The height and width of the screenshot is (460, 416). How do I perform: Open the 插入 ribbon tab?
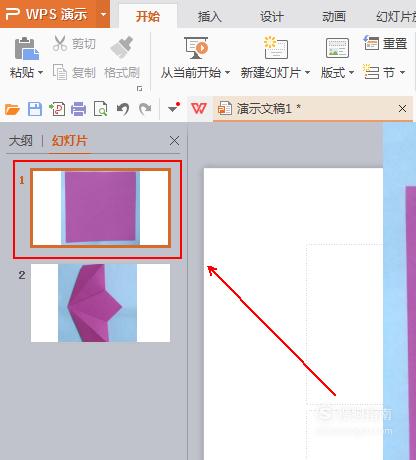tap(210, 16)
